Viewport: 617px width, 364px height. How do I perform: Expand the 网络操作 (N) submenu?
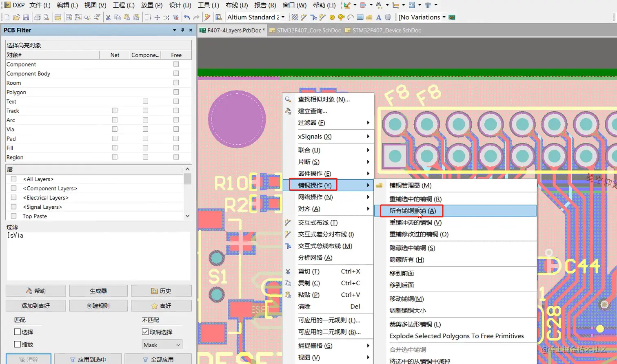click(328, 197)
